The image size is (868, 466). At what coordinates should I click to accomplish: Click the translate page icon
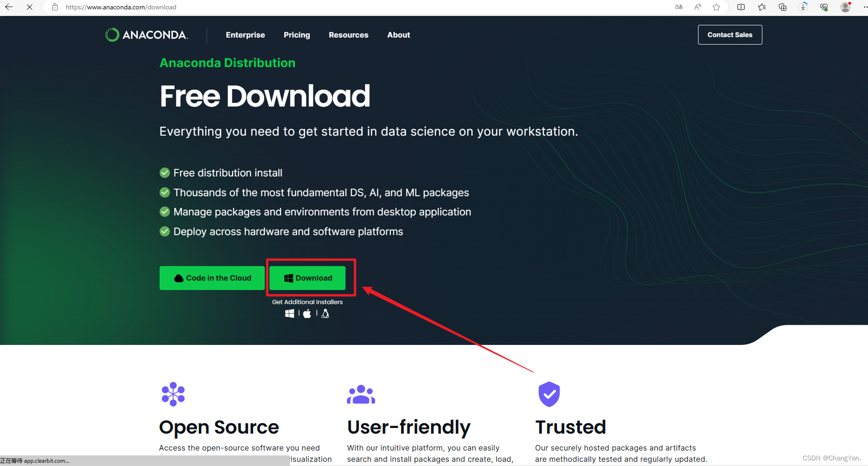(679, 7)
